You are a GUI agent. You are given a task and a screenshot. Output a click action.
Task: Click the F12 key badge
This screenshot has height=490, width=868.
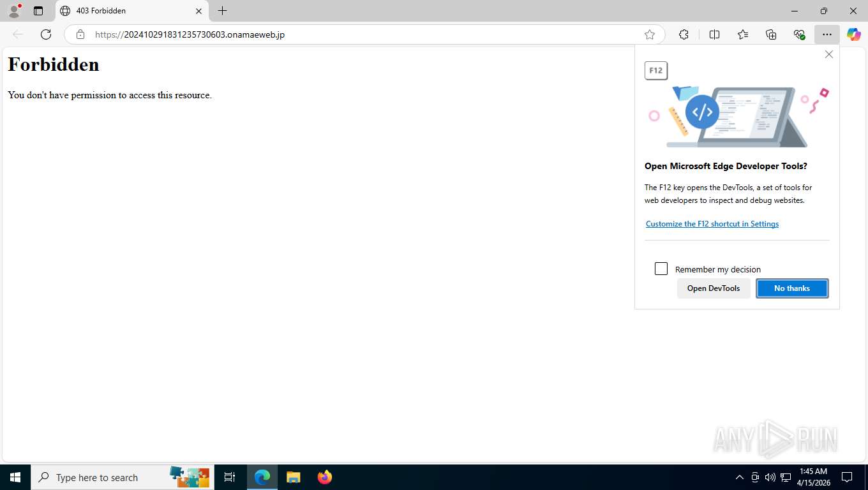pos(656,71)
